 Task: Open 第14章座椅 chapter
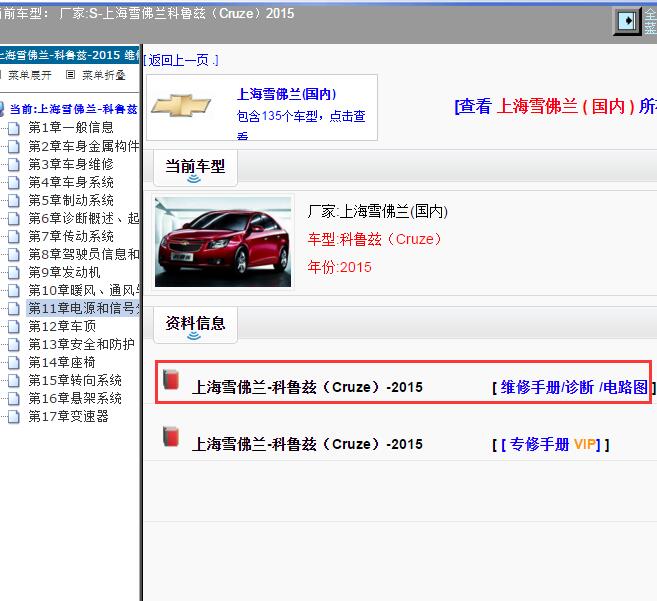click(62, 362)
